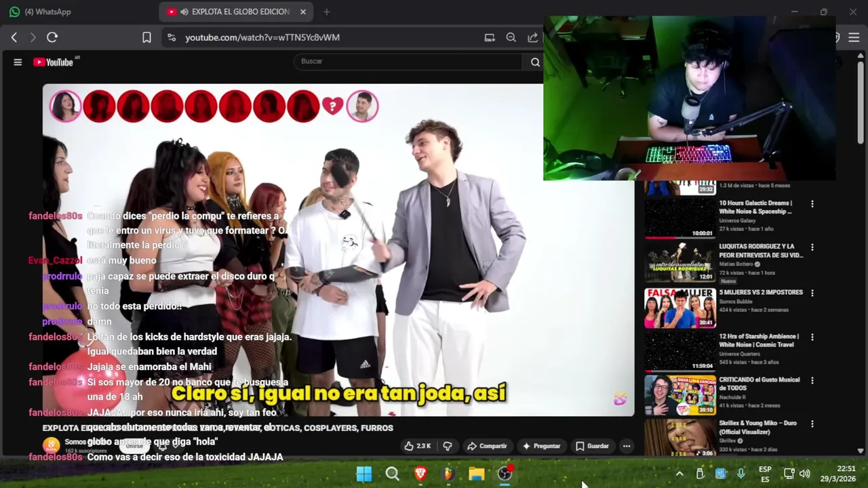Reload the YouTube page

click(x=52, y=37)
